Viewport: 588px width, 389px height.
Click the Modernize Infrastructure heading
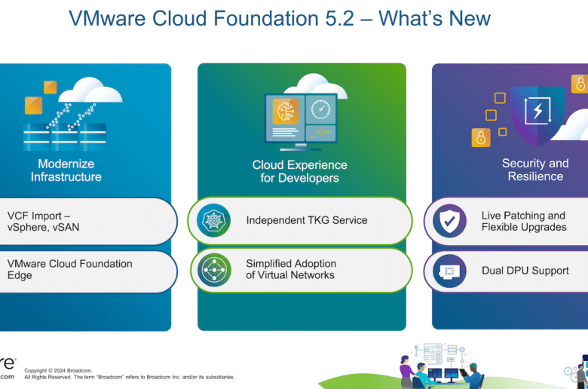tap(66, 170)
